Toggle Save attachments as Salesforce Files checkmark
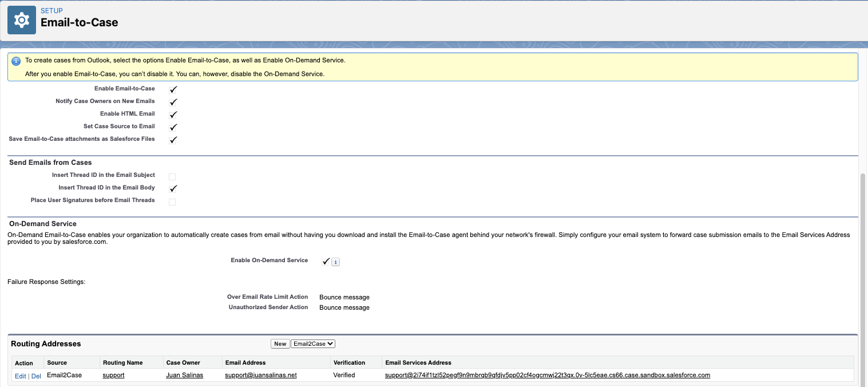This screenshot has height=387, width=868. [x=173, y=140]
